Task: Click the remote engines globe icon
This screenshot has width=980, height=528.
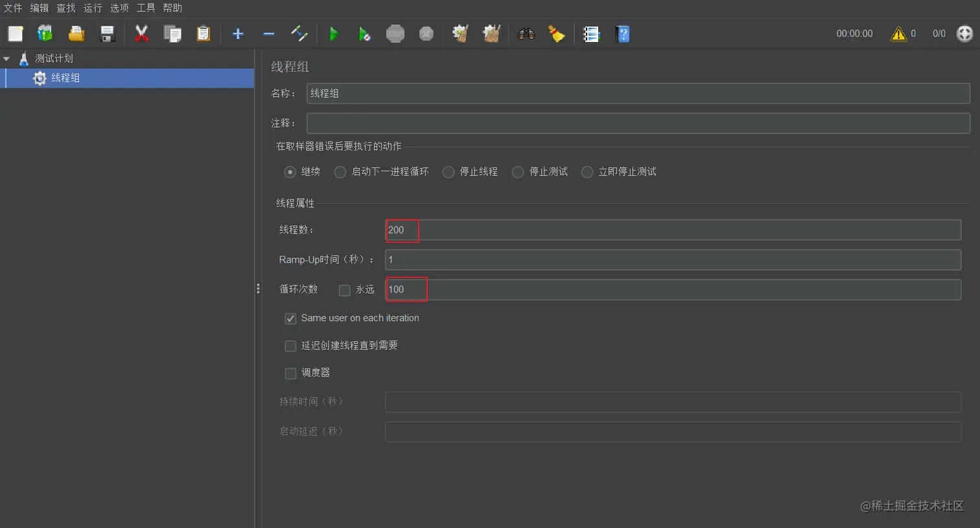Action: click(965, 34)
